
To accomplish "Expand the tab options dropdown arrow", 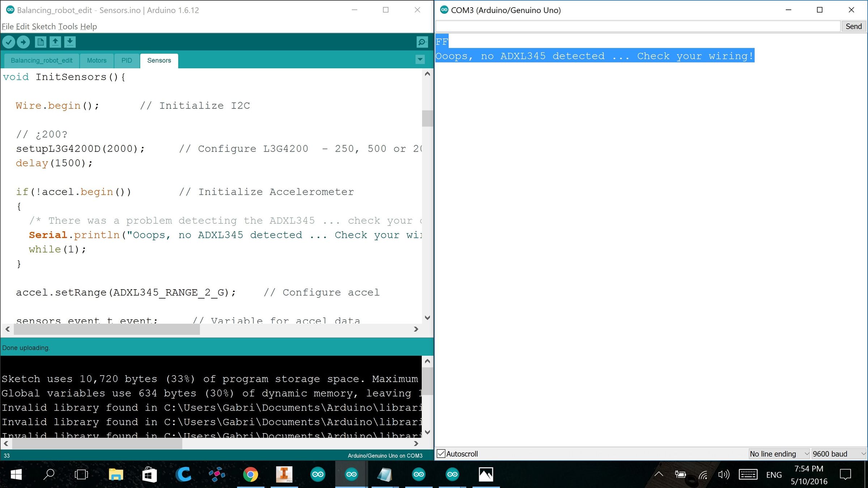I will click(420, 59).
